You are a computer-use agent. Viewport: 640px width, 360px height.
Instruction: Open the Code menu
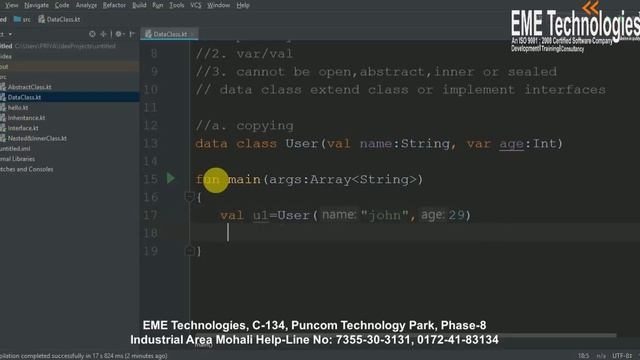(62, 5)
